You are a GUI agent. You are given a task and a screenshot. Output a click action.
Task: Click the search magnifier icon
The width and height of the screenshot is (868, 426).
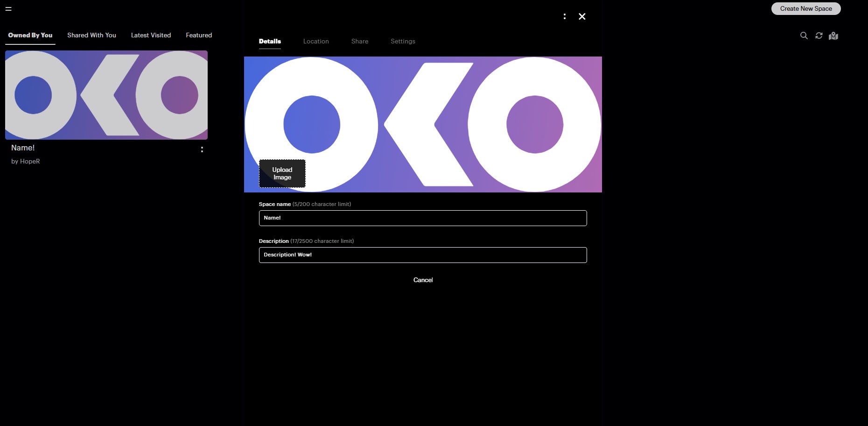point(804,35)
